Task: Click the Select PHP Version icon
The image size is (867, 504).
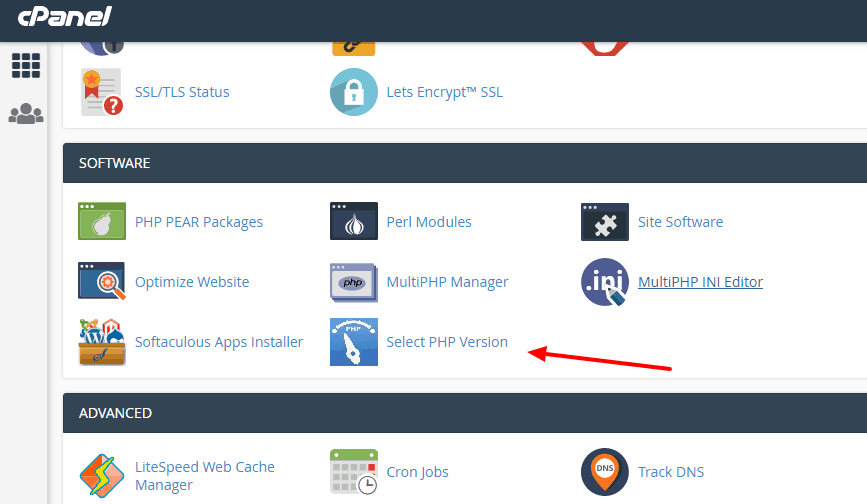Action: pos(354,342)
